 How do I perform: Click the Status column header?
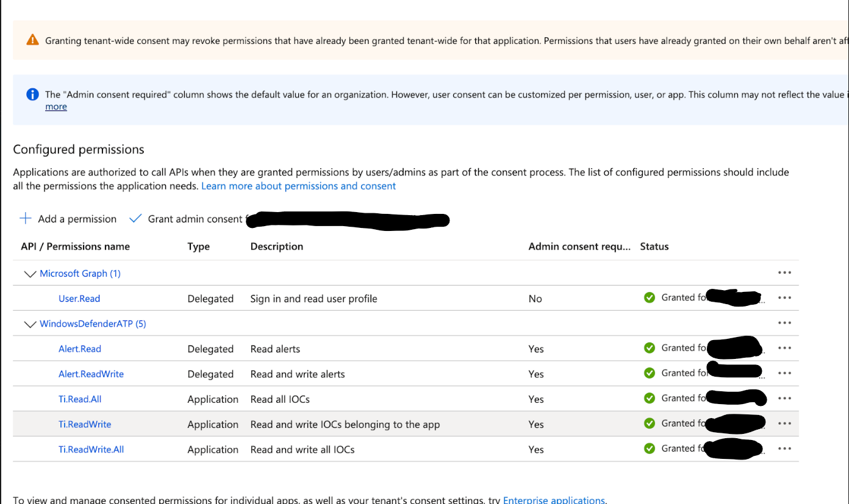point(654,246)
